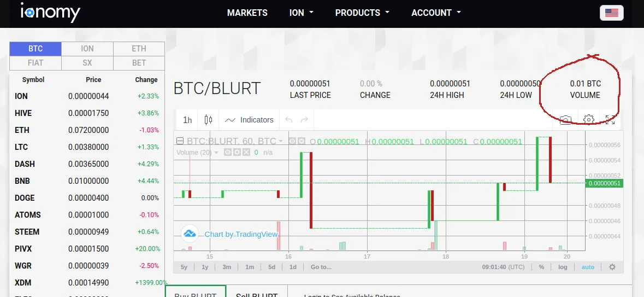Set chart range to 5y
644x297 pixels.
(x=184, y=267)
